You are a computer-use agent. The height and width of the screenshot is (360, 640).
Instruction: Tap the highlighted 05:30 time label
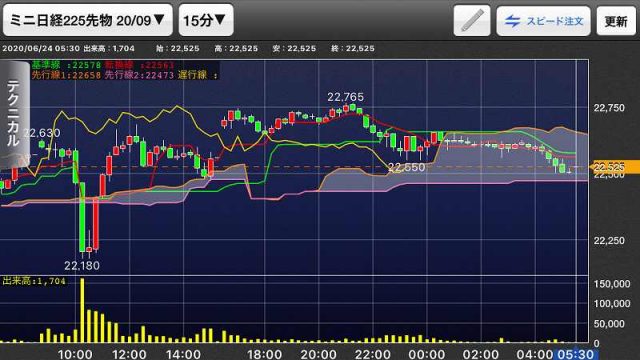[576, 354]
